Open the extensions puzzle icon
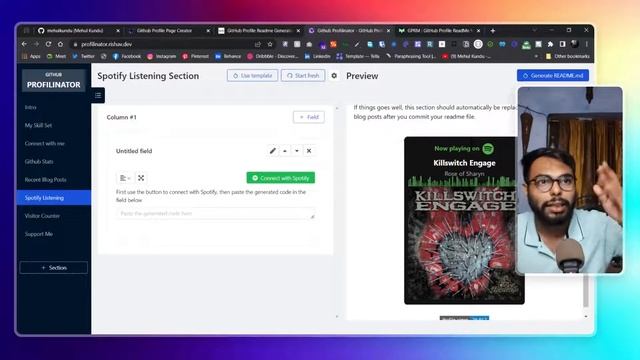 point(550,44)
